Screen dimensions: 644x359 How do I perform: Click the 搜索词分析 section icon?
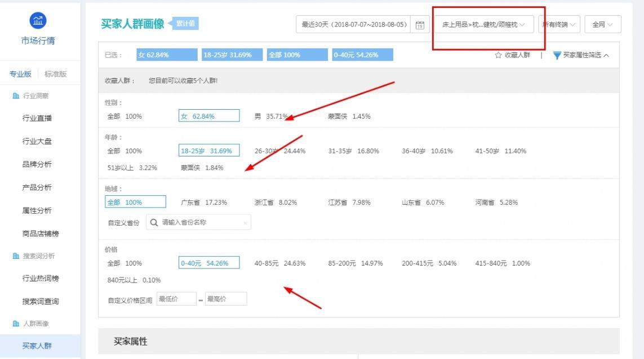(x=16, y=256)
